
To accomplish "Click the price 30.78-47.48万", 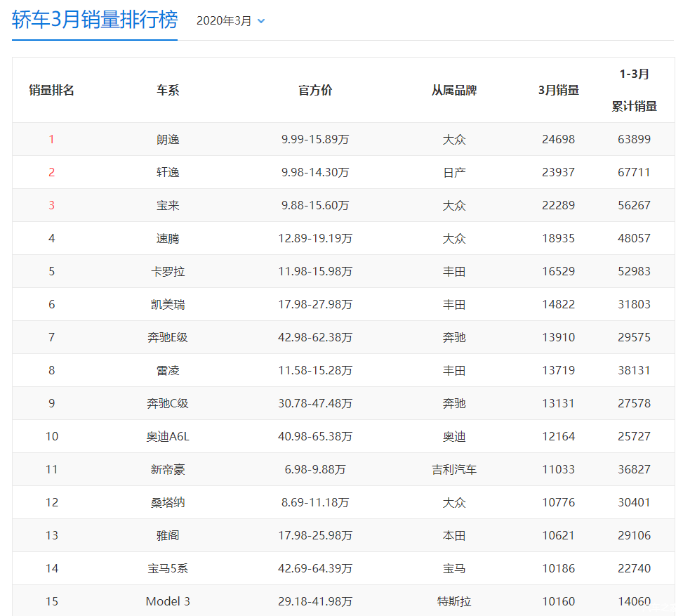I will (315, 403).
